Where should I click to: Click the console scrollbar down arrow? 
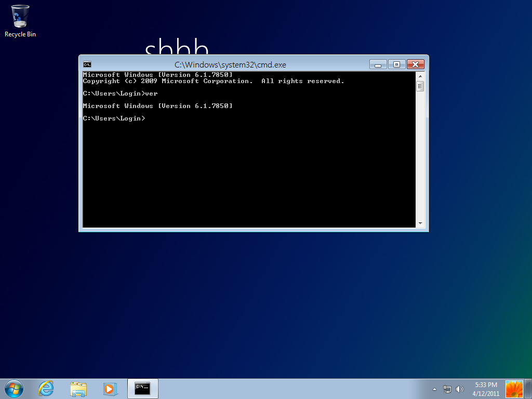pyautogui.click(x=420, y=223)
